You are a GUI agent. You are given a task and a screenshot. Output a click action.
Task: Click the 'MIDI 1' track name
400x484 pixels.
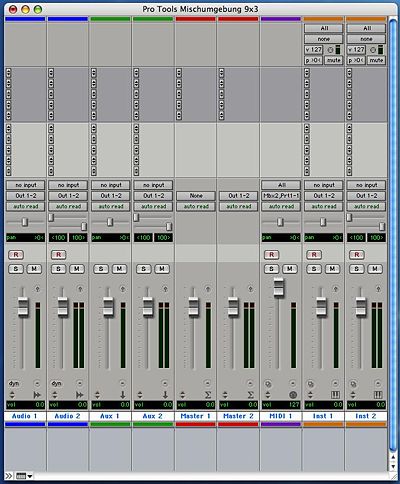click(281, 416)
